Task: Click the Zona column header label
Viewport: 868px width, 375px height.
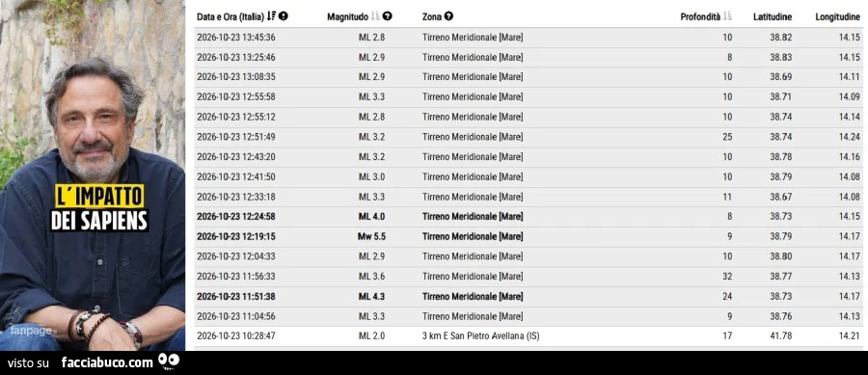Action: (432, 17)
